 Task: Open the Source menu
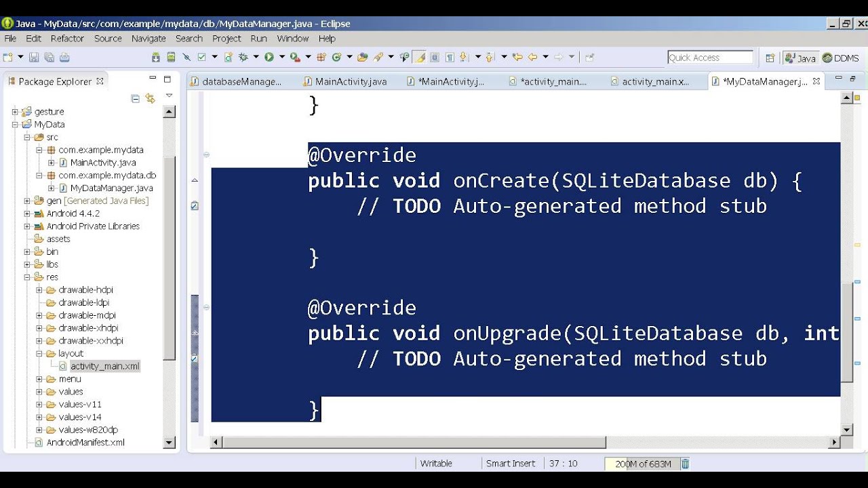click(x=108, y=39)
